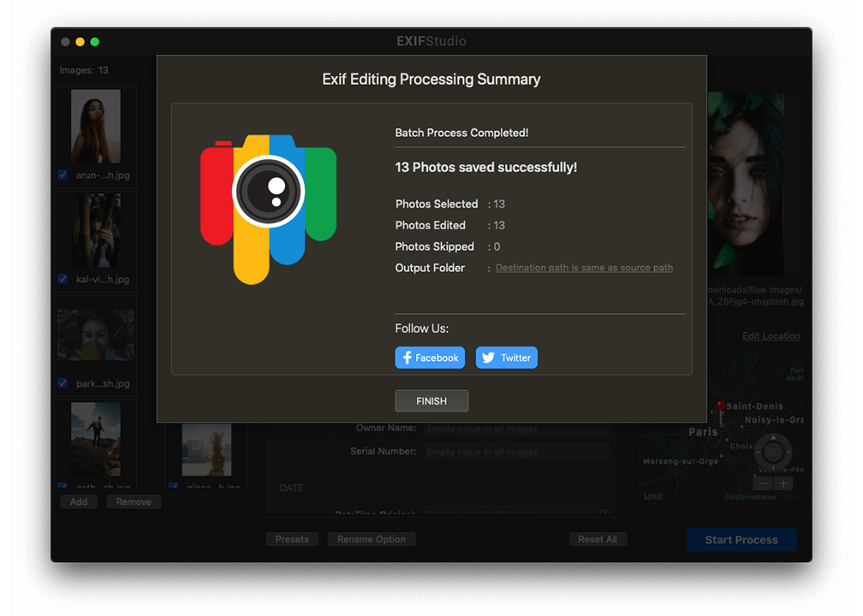Screen dimensions: 863x616
Task: Click the 'Photos Edited' label
Action: click(x=431, y=226)
